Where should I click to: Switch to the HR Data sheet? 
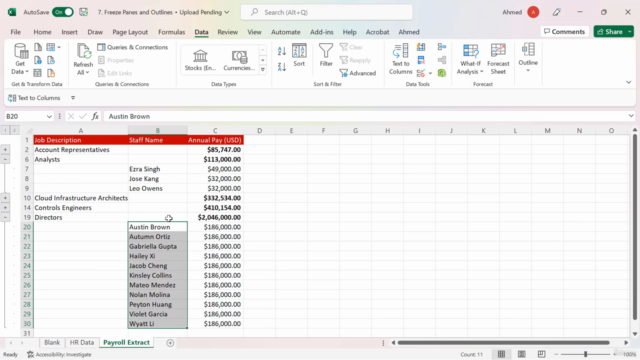coord(82,342)
